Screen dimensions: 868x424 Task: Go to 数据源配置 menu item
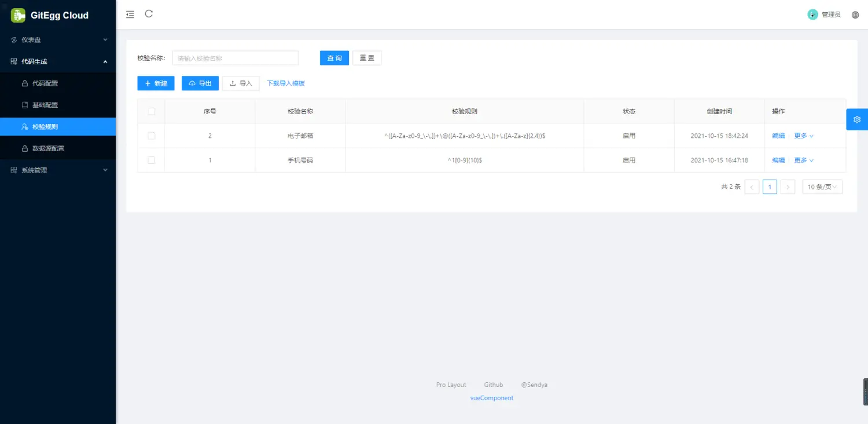(x=58, y=148)
